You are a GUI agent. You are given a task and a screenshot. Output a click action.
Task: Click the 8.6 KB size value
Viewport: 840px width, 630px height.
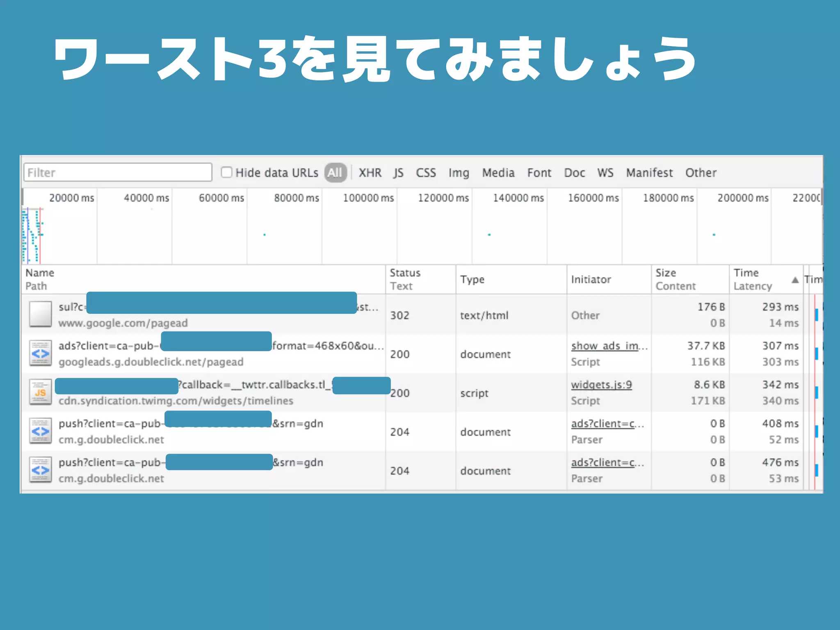(709, 385)
